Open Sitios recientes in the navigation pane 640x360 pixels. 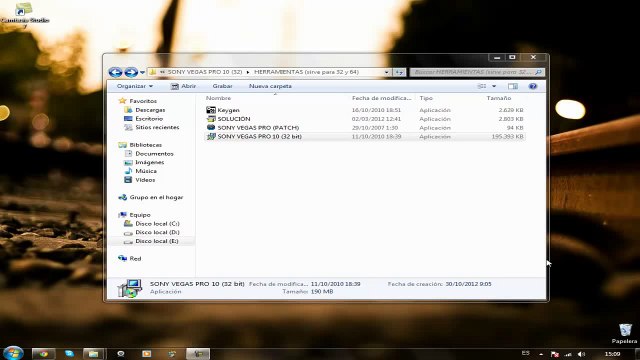(x=157, y=127)
